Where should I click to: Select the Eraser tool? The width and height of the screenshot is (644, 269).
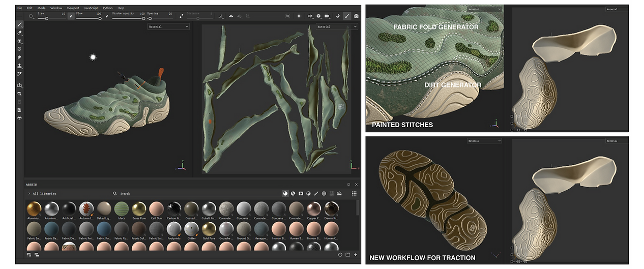[20, 33]
